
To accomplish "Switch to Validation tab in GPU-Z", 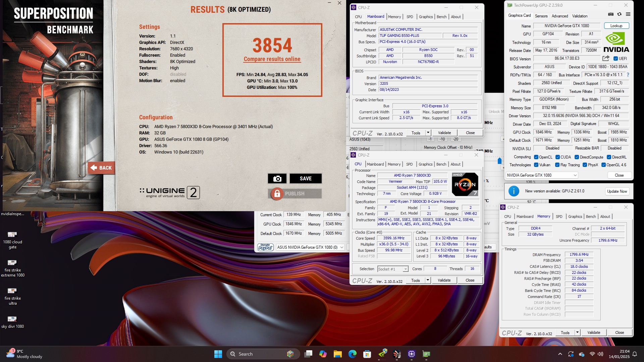I will 580,16.
